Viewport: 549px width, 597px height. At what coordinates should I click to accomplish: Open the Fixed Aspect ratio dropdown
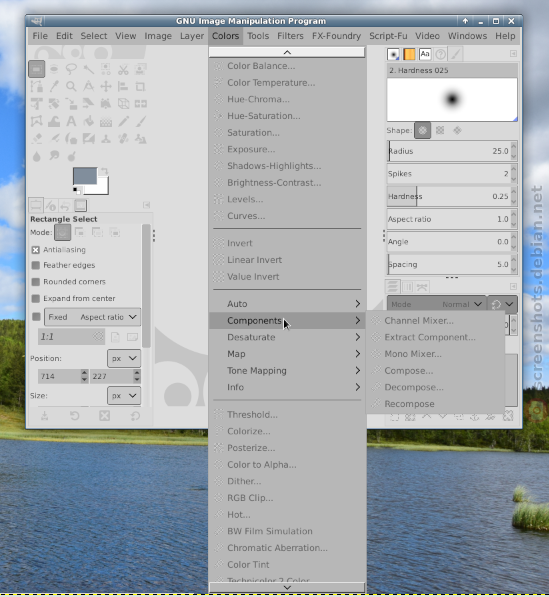[x=93, y=317]
